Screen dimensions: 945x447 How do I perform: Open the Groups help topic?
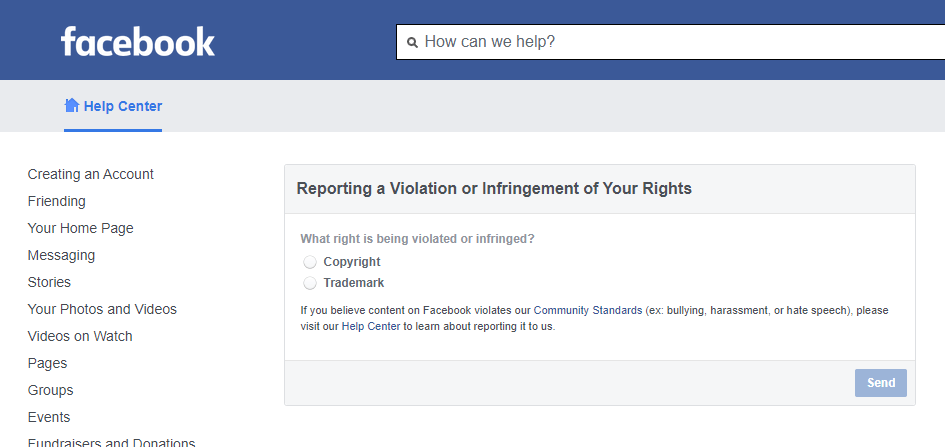coord(51,390)
